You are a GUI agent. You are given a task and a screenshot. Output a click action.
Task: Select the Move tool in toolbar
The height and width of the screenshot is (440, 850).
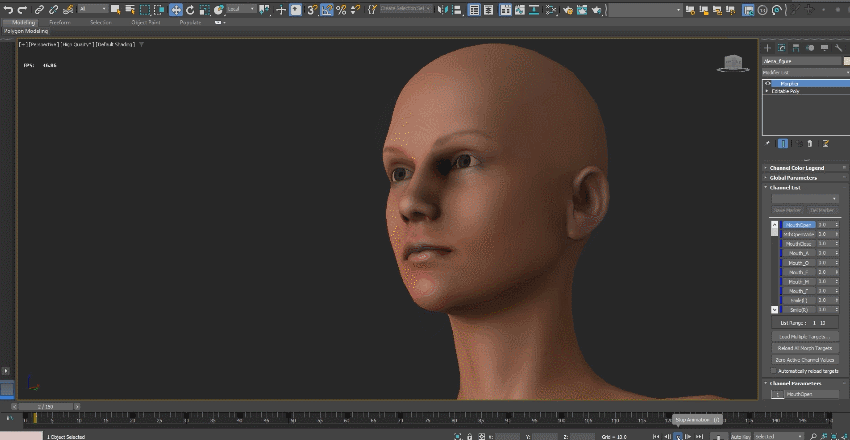tap(176, 9)
